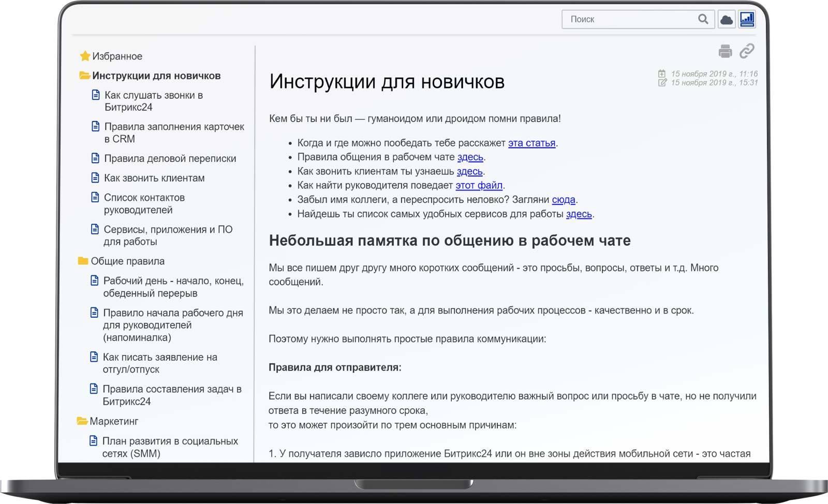Image resolution: width=828 pixels, height=504 pixels.
Task: Open Как писать заявление на отгул/отпуск
Action: [x=160, y=363]
